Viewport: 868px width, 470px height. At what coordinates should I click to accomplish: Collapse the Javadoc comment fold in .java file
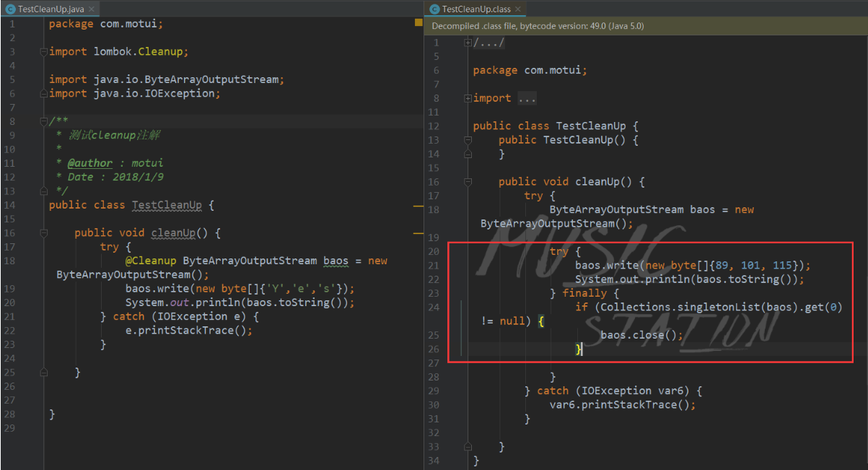[x=44, y=121]
